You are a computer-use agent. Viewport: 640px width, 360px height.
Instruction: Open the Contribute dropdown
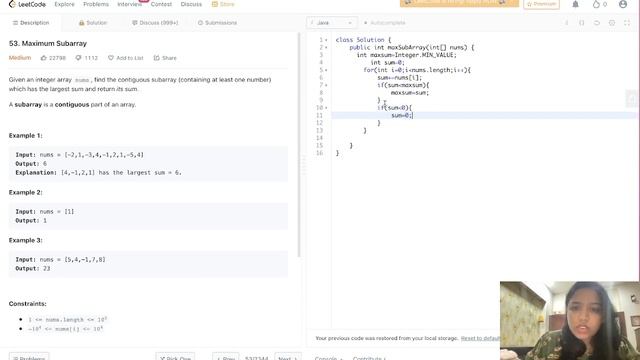[x=369, y=358]
